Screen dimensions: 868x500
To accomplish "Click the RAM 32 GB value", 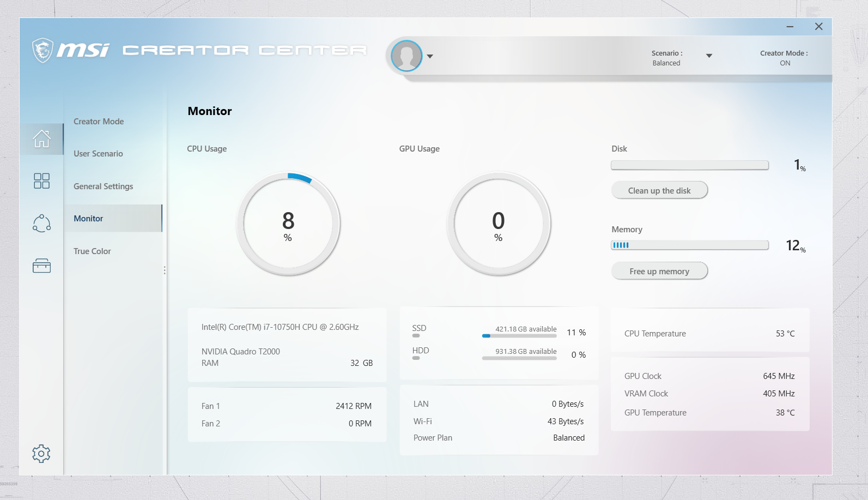I will pos(362,363).
